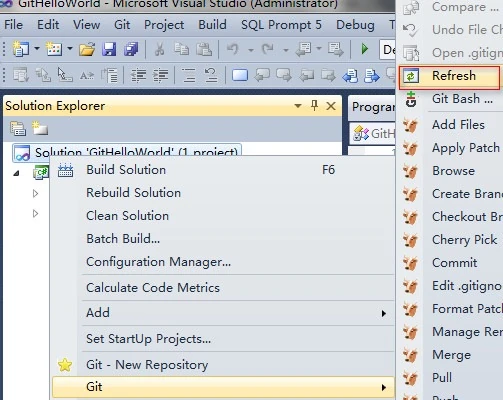
Task: Click the Save floppy disk icon
Action: pyautogui.click(x=109, y=49)
